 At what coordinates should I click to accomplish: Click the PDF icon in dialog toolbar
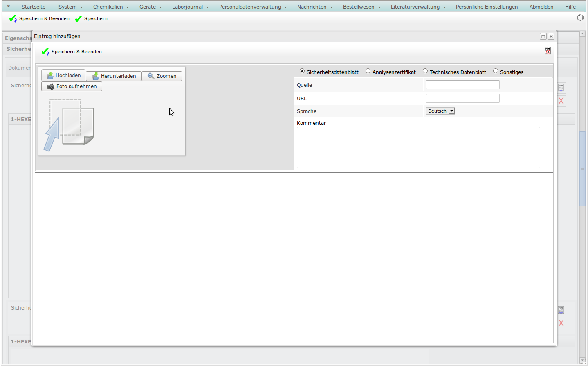point(548,51)
